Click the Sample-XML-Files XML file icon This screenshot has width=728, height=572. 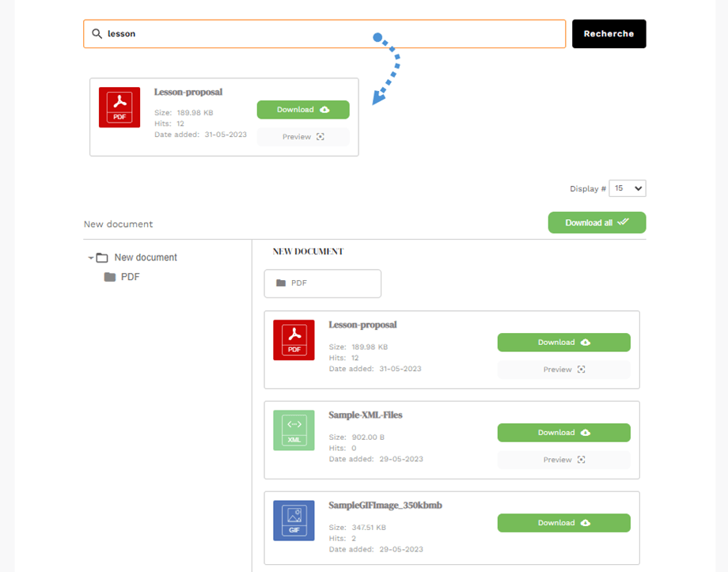(x=294, y=430)
